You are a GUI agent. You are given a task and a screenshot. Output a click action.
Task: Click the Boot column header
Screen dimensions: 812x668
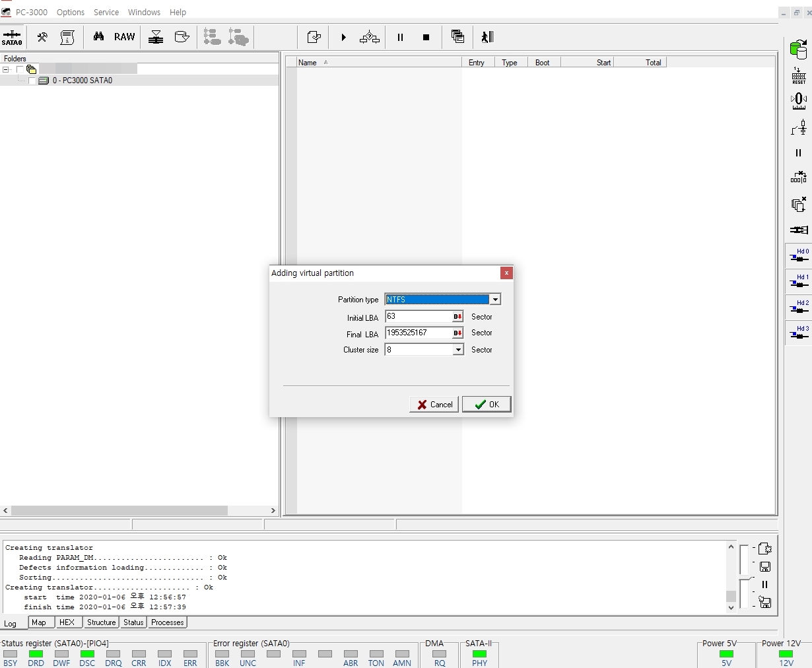coord(544,63)
